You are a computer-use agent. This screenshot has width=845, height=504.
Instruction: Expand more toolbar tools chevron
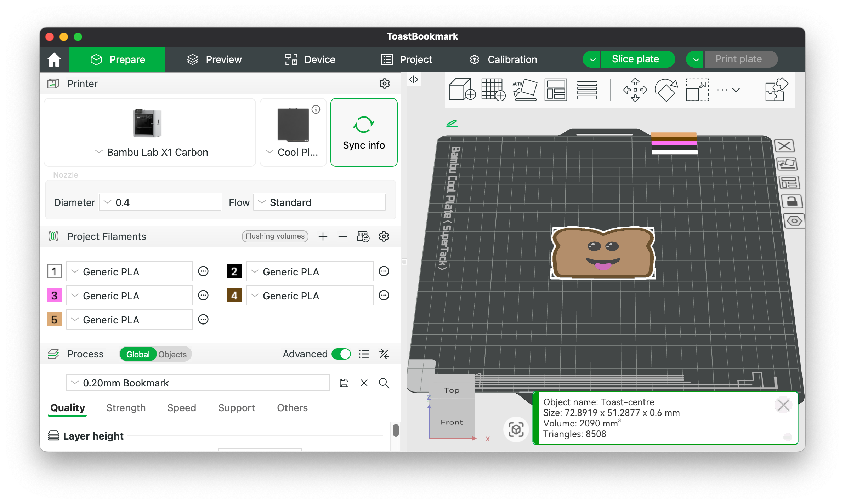click(736, 90)
